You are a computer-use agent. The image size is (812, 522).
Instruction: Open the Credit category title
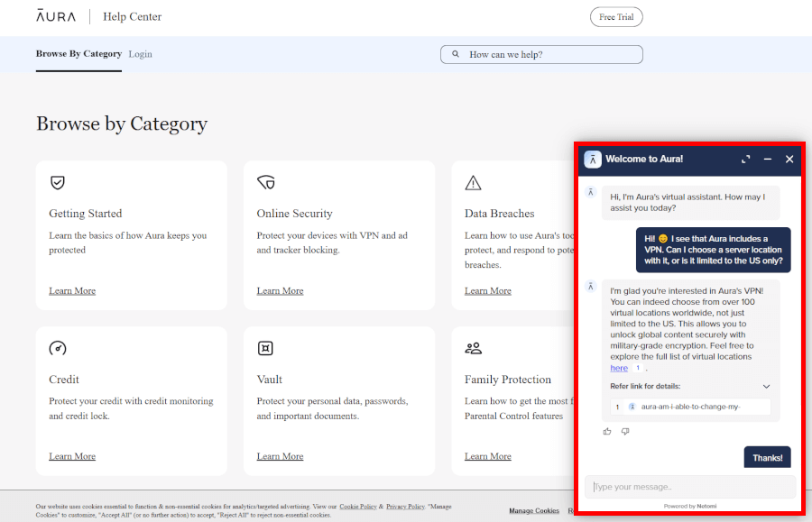64,380
